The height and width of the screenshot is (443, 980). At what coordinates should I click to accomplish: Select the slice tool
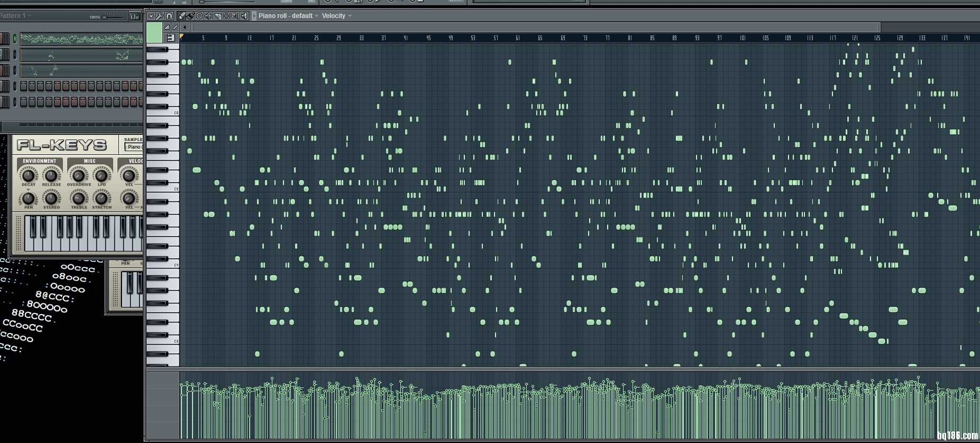click(217, 16)
